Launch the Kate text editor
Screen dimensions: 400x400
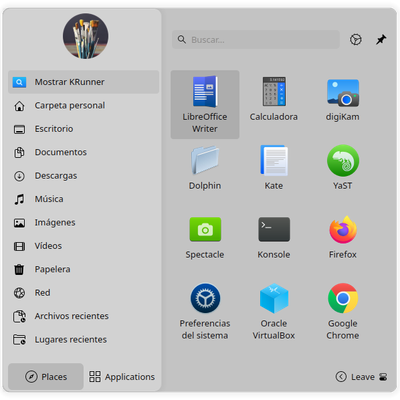[x=274, y=167]
